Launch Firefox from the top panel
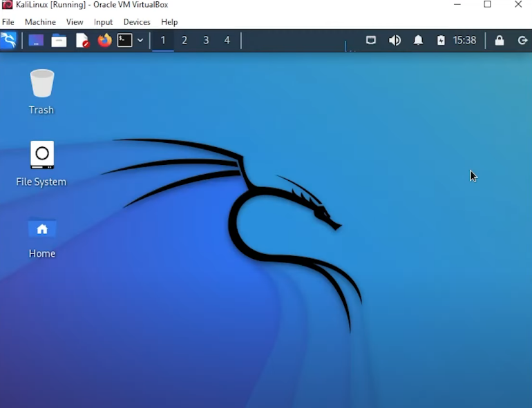 pyautogui.click(x=104, y=40)
